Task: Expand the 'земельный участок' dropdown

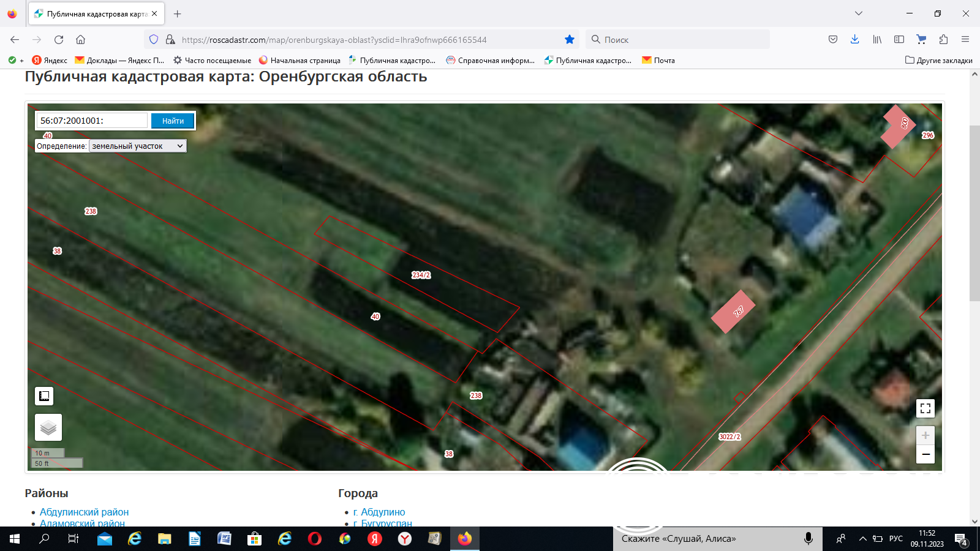Action: click(138, 146)
